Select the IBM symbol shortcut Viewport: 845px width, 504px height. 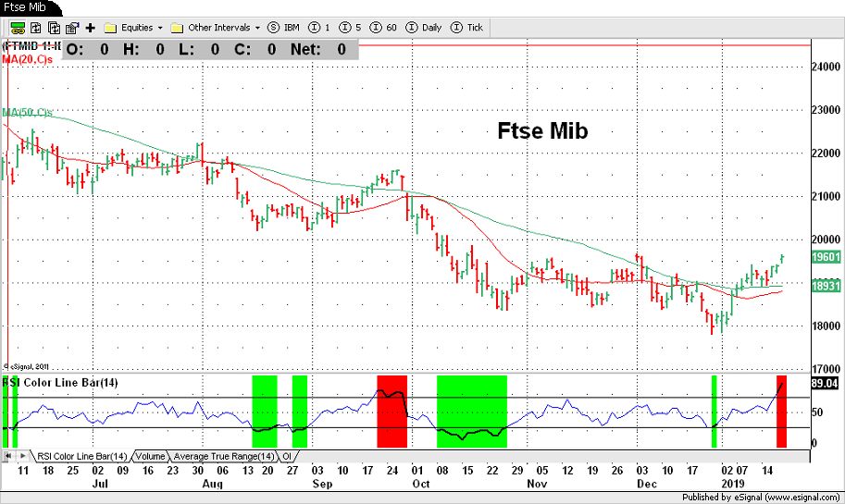pyautogui.click(x=292, y=28)
